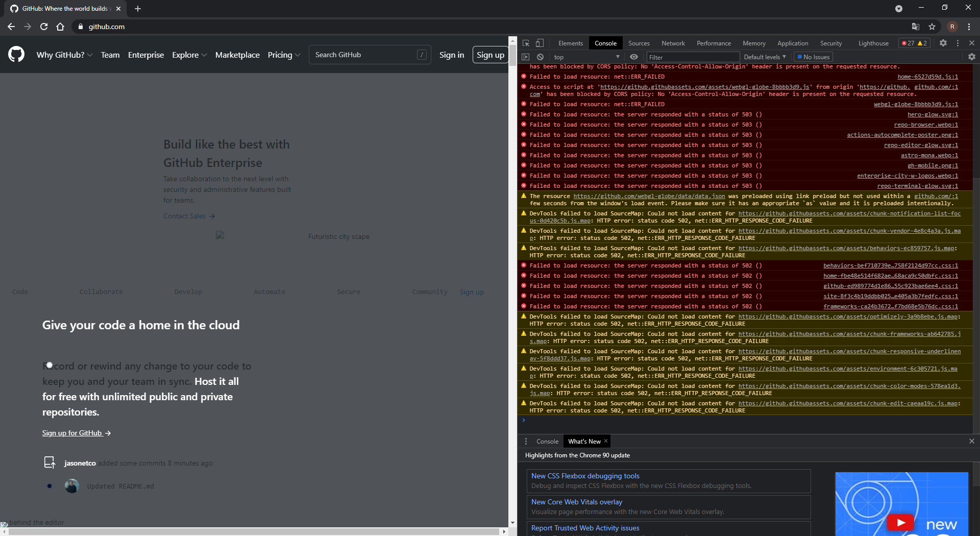Reload the github.com page
The image size is (980, 536).
pos(44,27)
